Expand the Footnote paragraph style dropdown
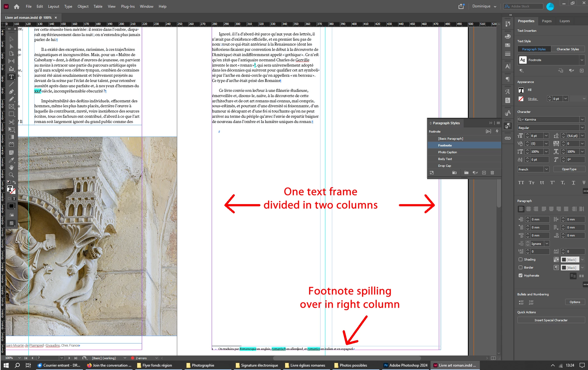This screenshot has height=370, width=588. pyautogui.click(x=582, y=60)
